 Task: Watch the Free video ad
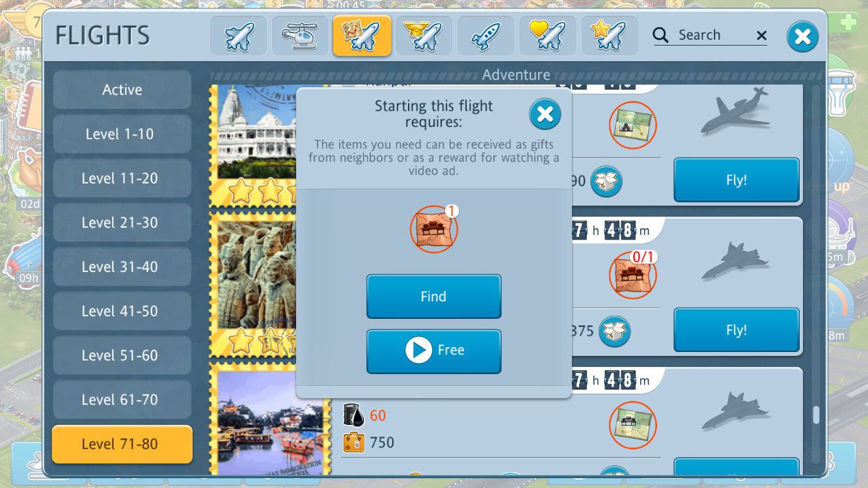(x=434, y=351)
